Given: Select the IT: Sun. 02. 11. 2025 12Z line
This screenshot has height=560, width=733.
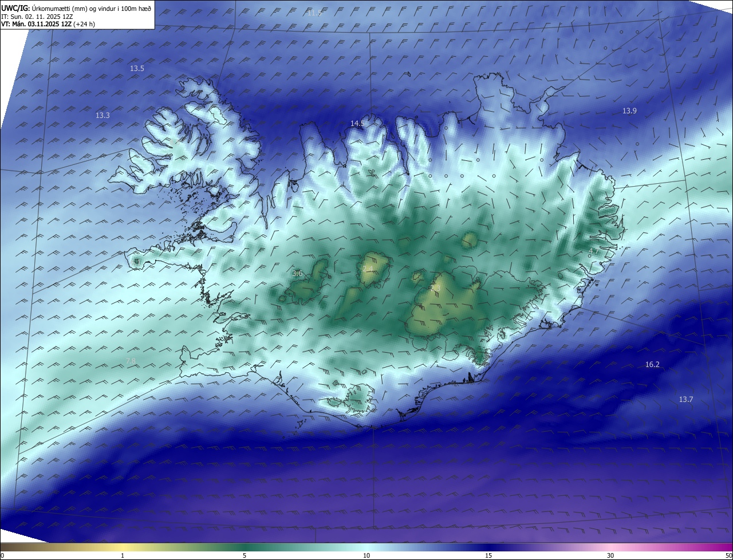Looking at the screenshot, I should click(37, 17).
